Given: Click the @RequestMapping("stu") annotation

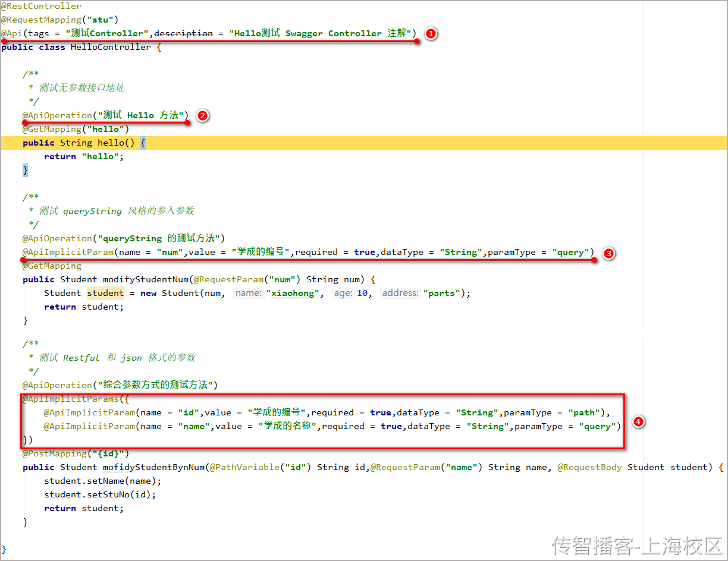Looking at the screenshot, I should [60, 20].
